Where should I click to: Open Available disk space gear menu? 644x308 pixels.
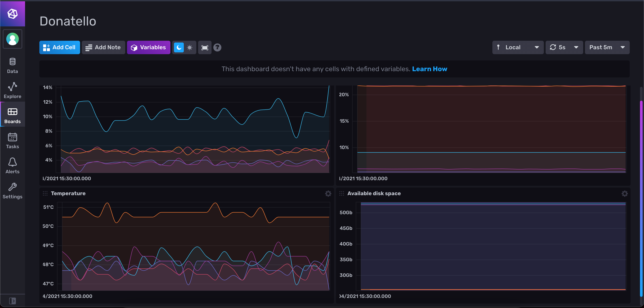pos(624,193)
